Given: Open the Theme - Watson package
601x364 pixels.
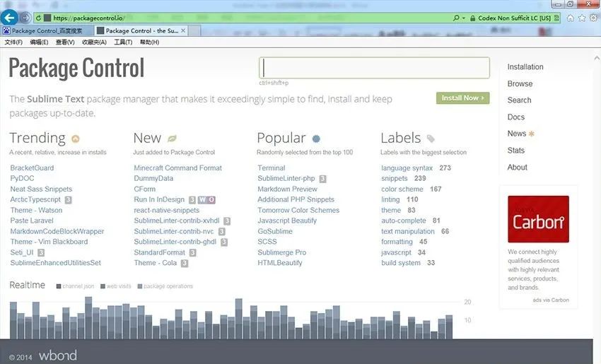Looking at the screenshot, I should click(36, 210).
